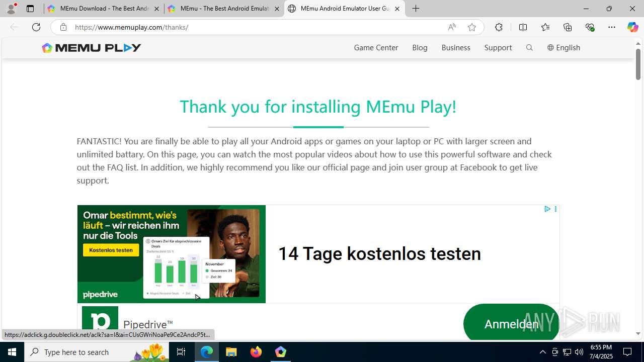Open the tab actions menu icon
644x362 pixels.
(x=30, y=9)
